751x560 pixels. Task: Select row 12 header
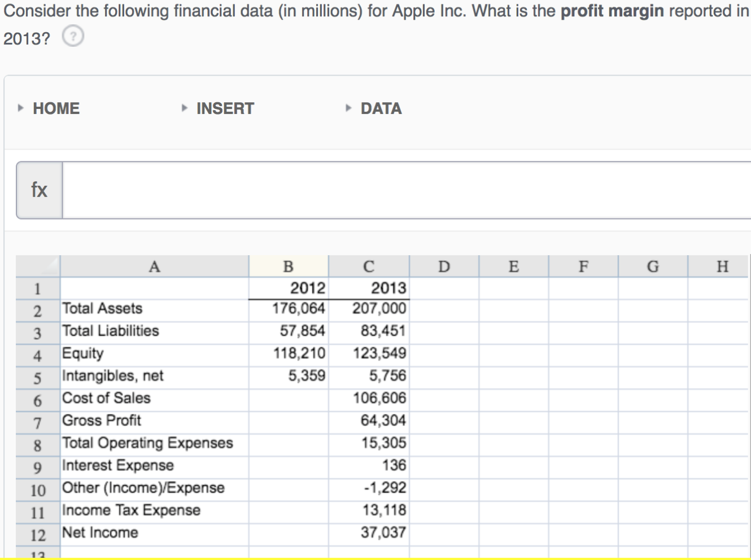pyautogui.click(x=38, y=535)
